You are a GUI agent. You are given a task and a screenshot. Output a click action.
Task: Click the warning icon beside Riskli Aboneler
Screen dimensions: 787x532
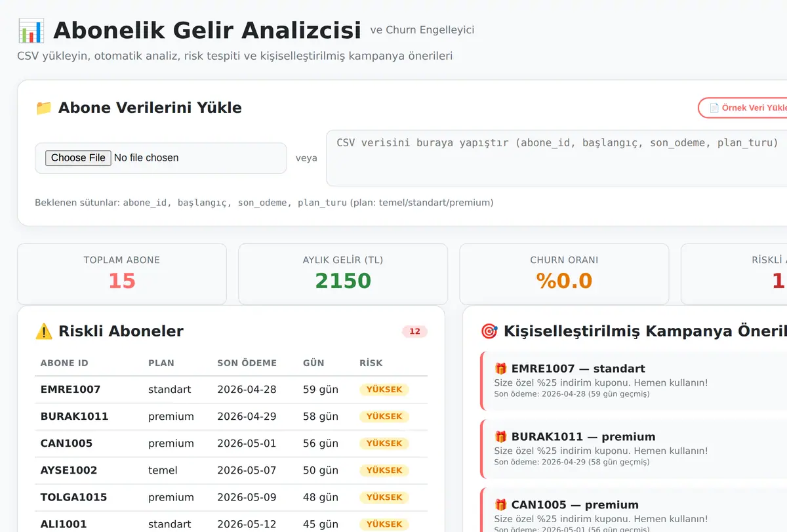click(43, 331)
